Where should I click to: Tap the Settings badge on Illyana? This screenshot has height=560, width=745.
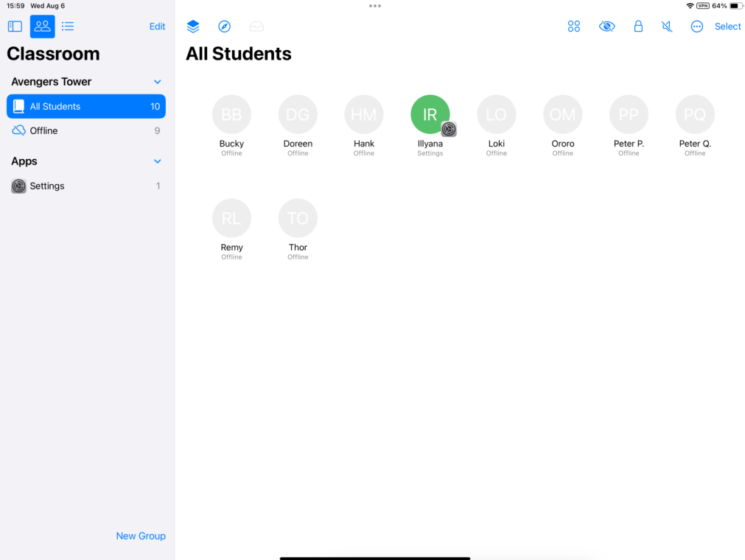point(449,129)
